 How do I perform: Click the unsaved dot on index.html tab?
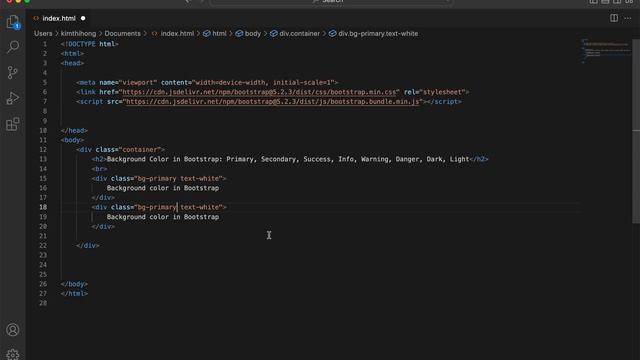[83, 18]
